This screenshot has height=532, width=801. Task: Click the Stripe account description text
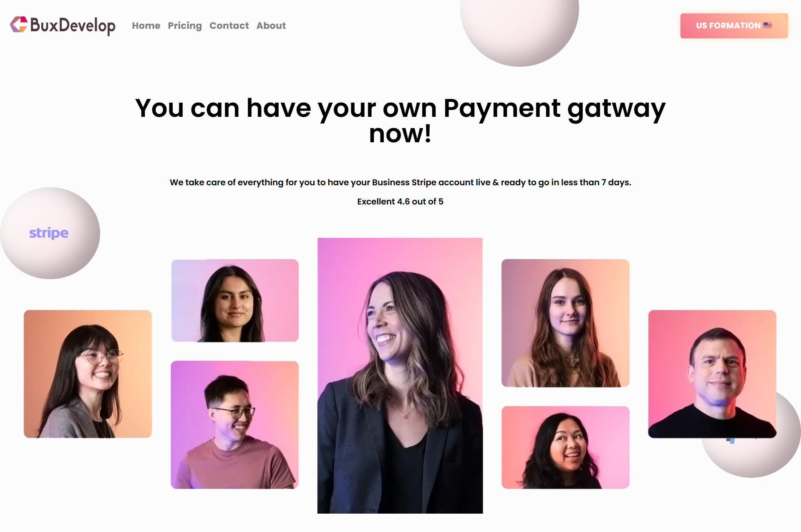(400, 182)
